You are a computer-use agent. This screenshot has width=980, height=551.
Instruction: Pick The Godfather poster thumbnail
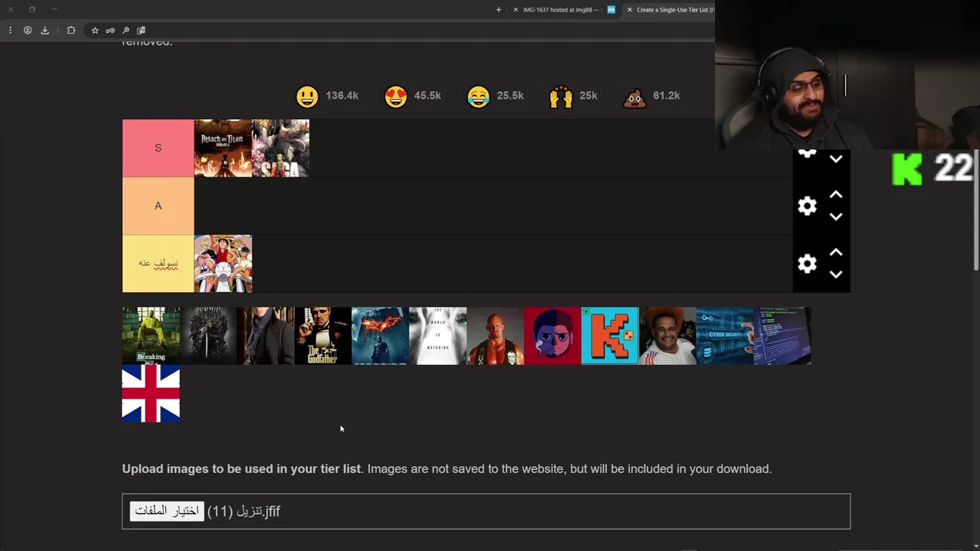[323, 336]
